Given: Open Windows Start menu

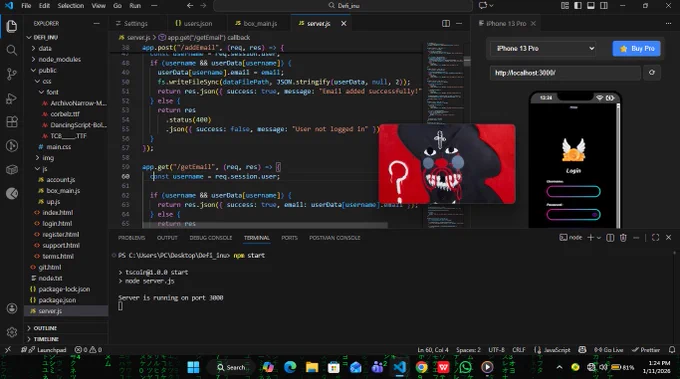Looking at the screenshot, I should (193, 367).
